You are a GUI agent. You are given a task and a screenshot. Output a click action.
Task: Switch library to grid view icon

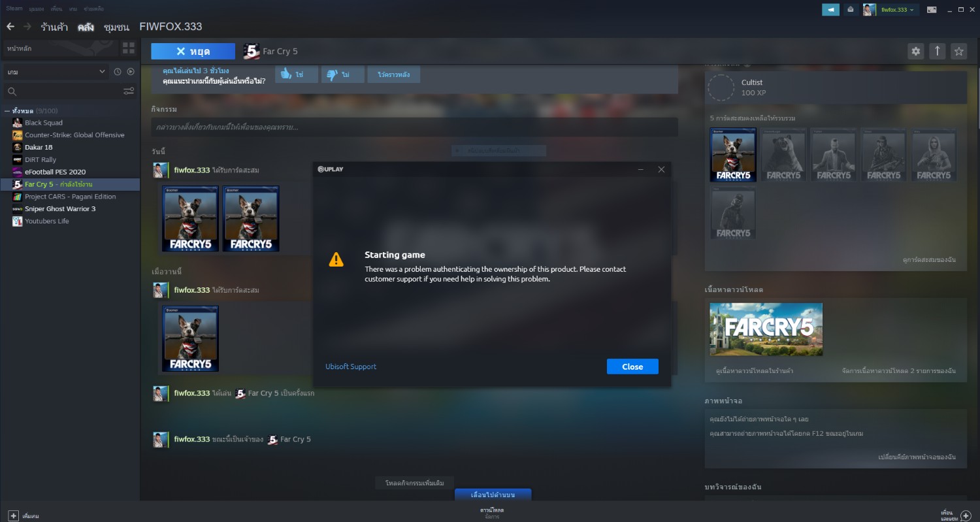pos(129,48)
